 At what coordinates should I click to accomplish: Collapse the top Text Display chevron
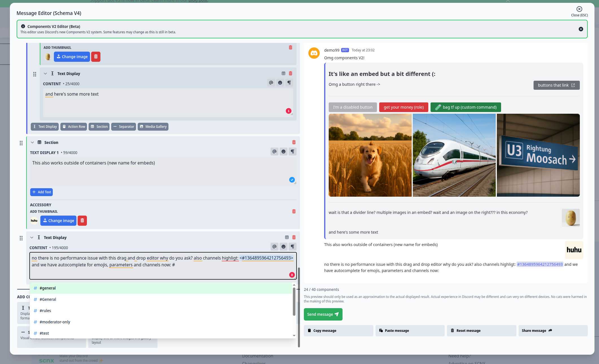coord(45,74)
